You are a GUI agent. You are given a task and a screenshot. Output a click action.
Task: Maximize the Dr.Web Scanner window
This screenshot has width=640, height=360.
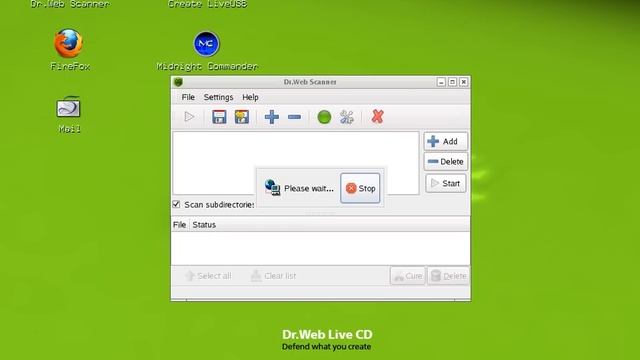[x=452, y=82]
